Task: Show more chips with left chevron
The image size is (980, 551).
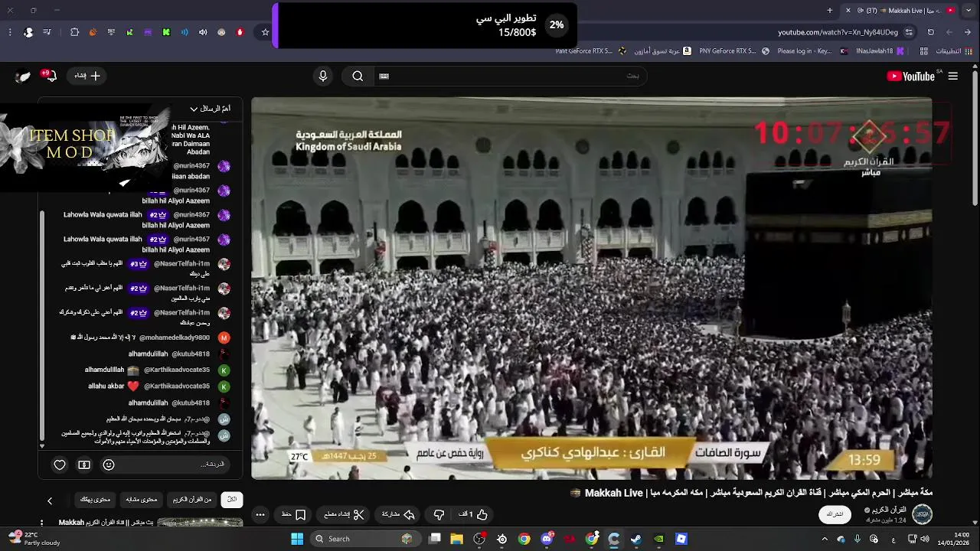Action: (50, 500)
